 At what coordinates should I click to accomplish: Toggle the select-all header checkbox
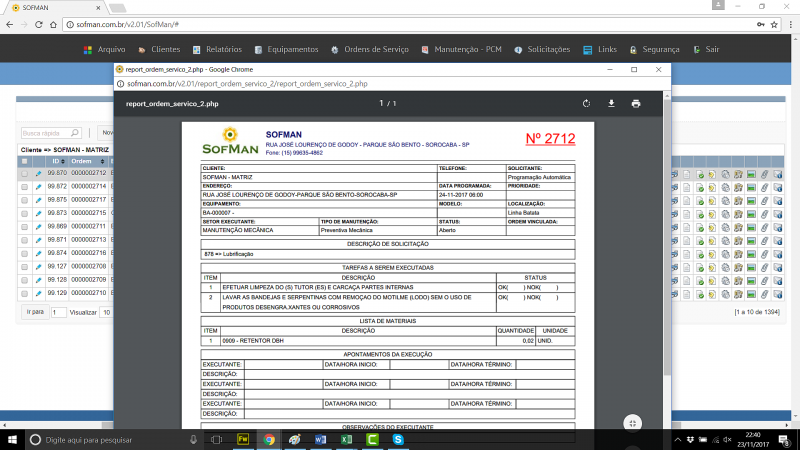pos(24,161)
